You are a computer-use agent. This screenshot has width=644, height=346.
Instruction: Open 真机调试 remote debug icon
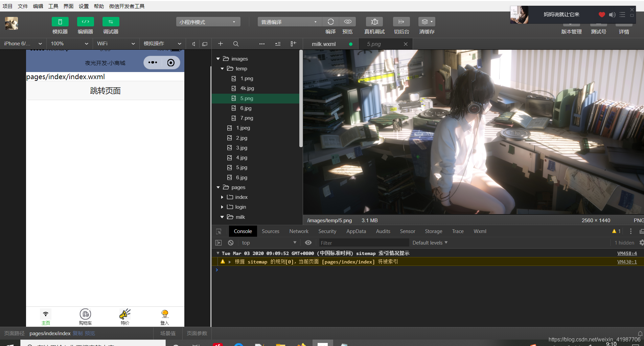point(374,22)
